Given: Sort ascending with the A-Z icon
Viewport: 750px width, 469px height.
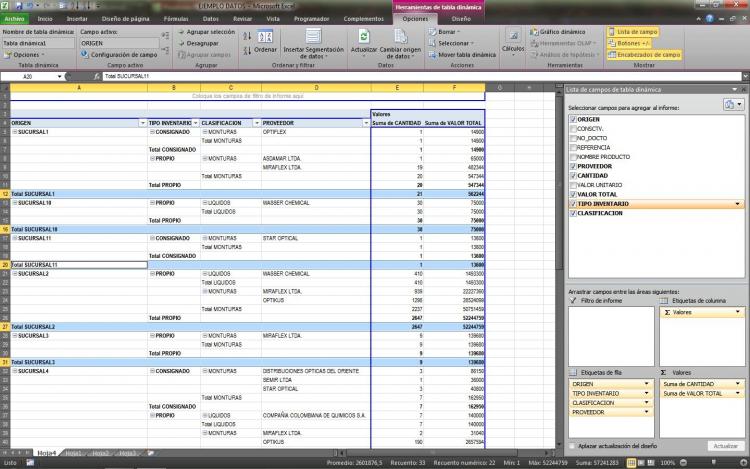Looking at the screenshot, I should (x=247, y=36).
